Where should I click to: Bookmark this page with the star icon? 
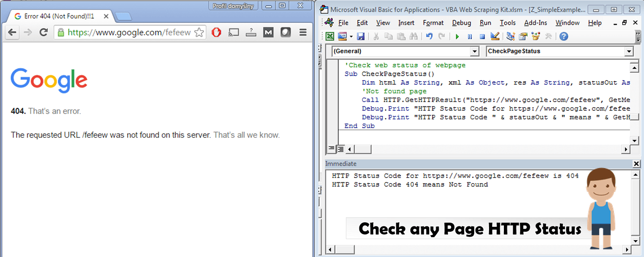[199, 33]
